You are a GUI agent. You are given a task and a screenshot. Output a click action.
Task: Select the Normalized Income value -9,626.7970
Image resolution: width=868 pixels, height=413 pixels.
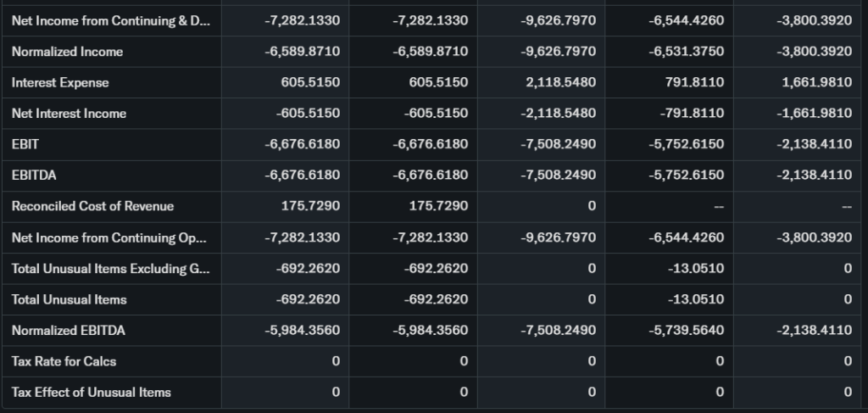[559, 52]
